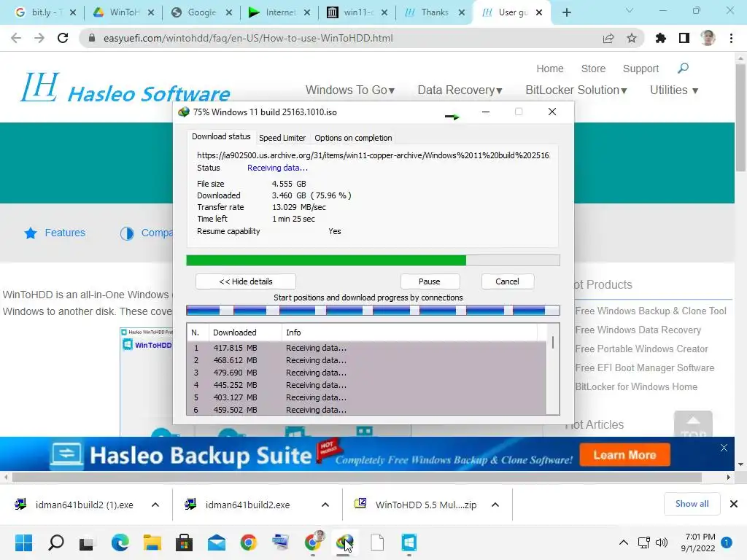
Task: Cancel the download
Action: tap(508, 281)
